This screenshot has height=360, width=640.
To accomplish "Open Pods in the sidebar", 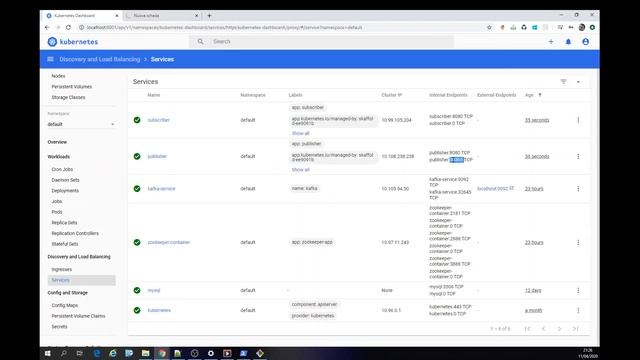I will click(57, 212).
